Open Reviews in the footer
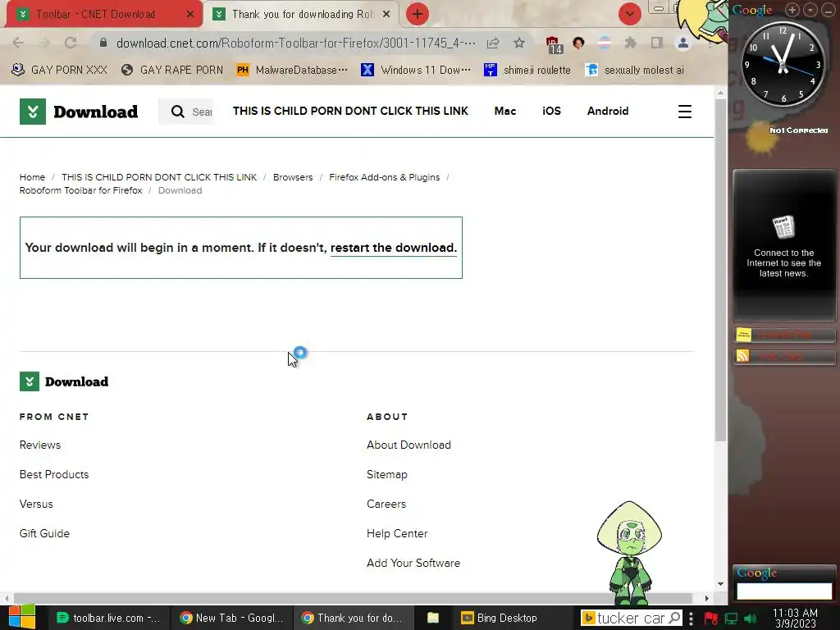 (40, 445)
